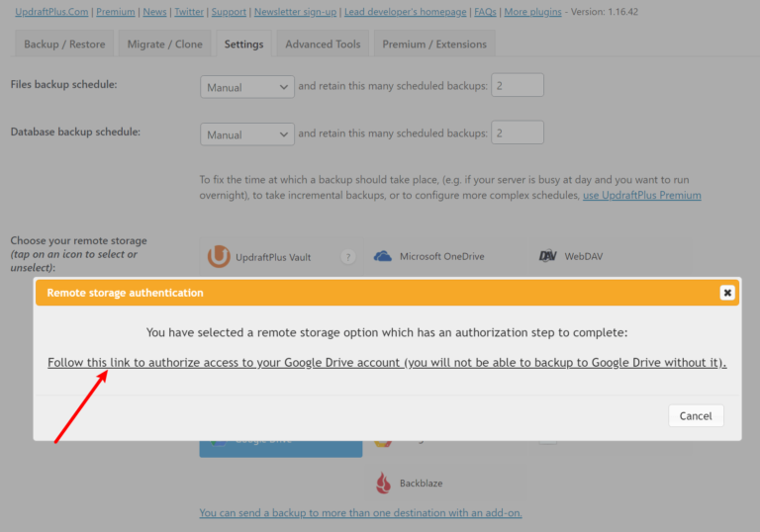Viewport: 760px width, 532px height.
Task: Select the UpdraftPlus Vault storage icon
Action: (x=219, y=256)
